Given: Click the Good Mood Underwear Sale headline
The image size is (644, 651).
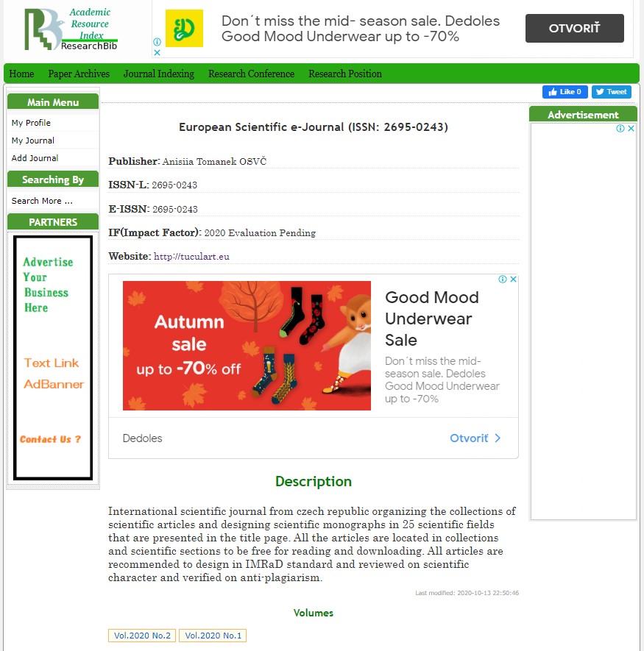Looking at the screenshot, I should [432, 319].
